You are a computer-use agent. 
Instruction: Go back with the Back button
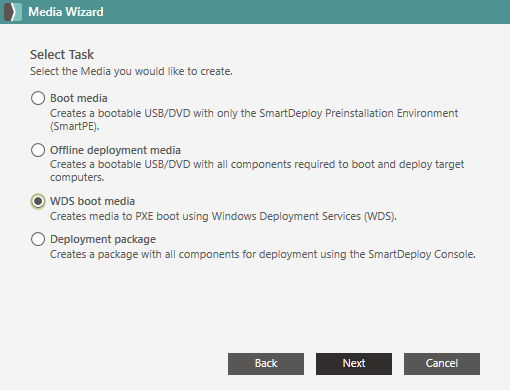(x=266, y=364)
